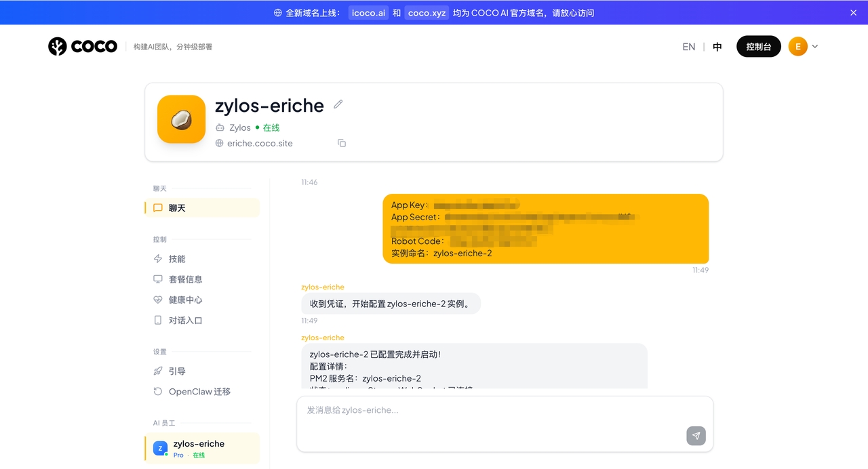868x469 pixels.
Task: Click the Pro badge under zylos-eriche
Action: (178, 455)
